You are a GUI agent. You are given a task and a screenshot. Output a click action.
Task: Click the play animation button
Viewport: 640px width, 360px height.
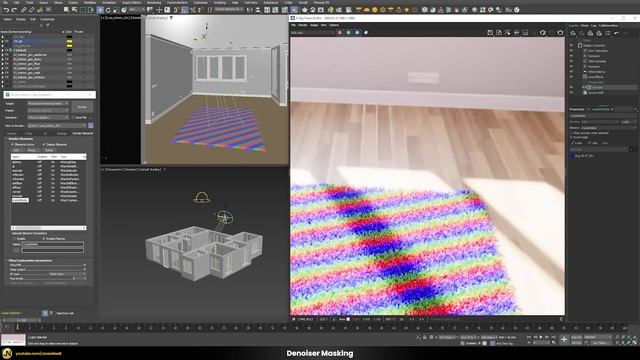(x=541, y=337)
